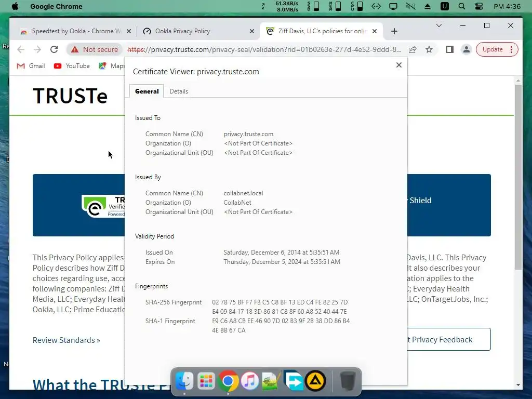Reload the current page

click(x=54, y=49)
